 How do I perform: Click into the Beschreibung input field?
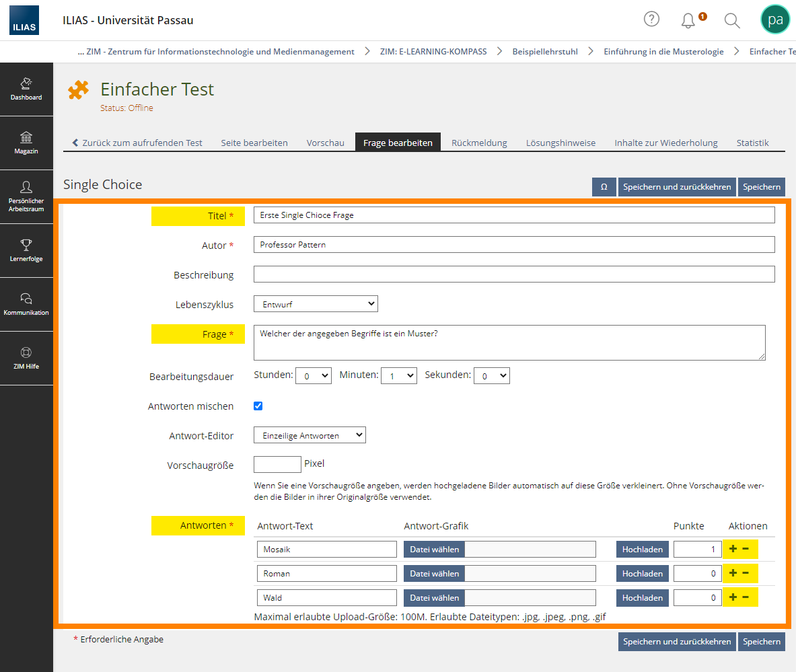coord(514,274)
